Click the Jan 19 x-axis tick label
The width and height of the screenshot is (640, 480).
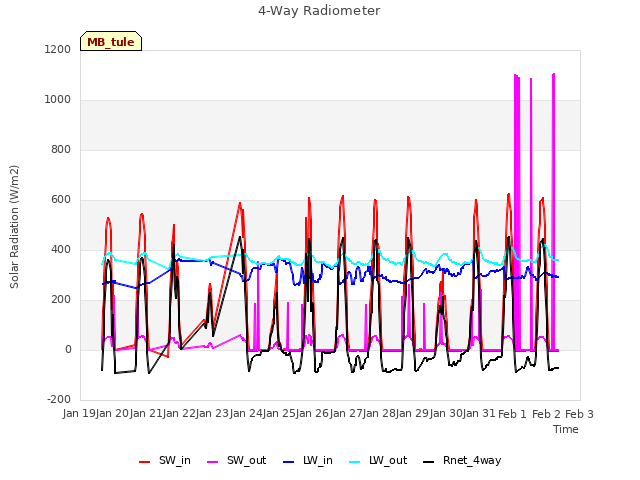coord(80,414)
